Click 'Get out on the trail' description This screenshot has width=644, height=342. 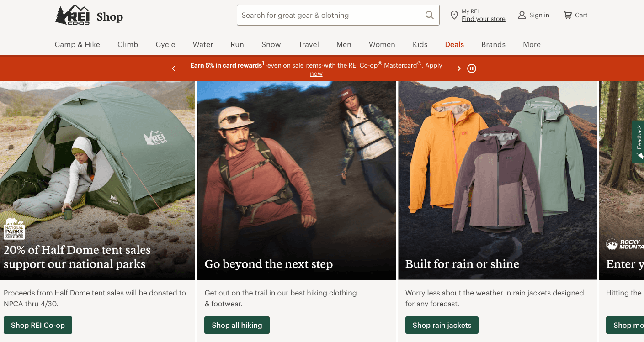pos(281,298)
